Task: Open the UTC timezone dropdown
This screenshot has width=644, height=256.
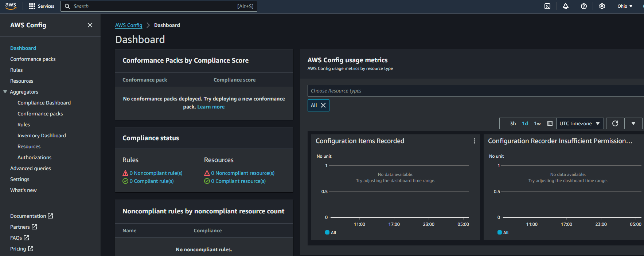Action: [579, 123]
